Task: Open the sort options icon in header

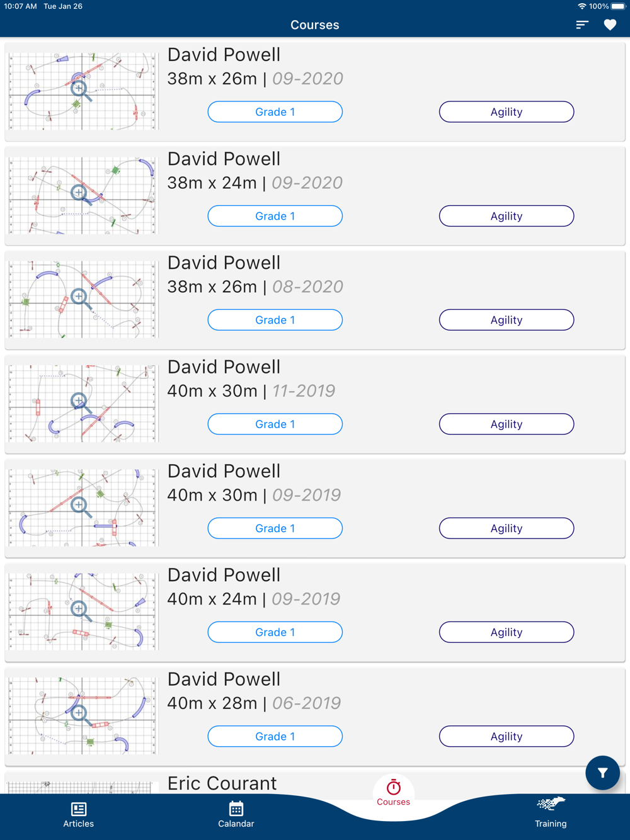Action: pyautogui.click(x=581, y=25)
